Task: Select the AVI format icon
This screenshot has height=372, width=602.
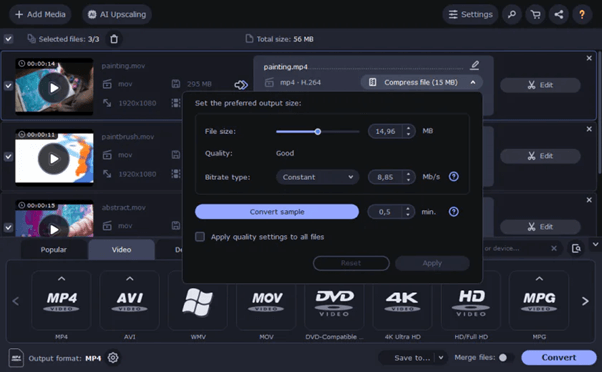Action: click(130, 302)
